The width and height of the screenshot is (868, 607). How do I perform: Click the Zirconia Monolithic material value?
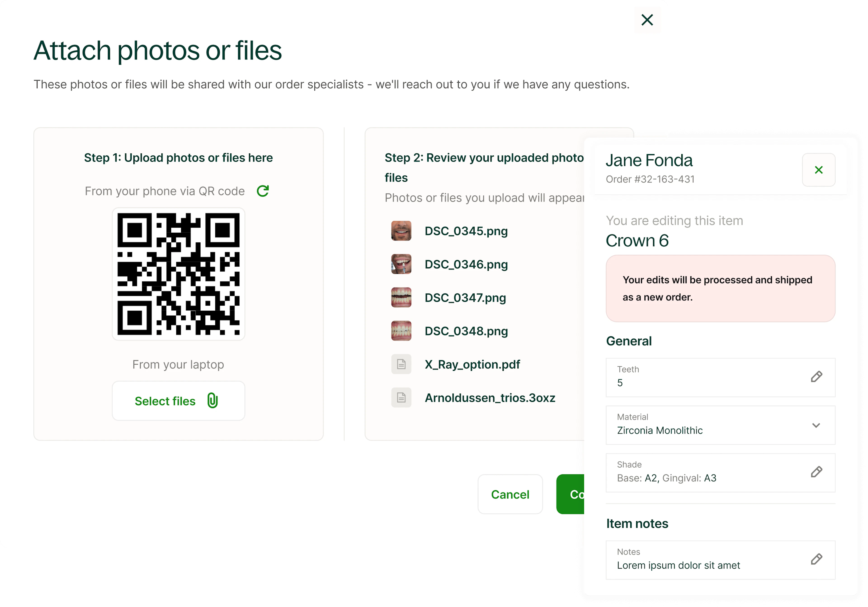pos(660,430)
